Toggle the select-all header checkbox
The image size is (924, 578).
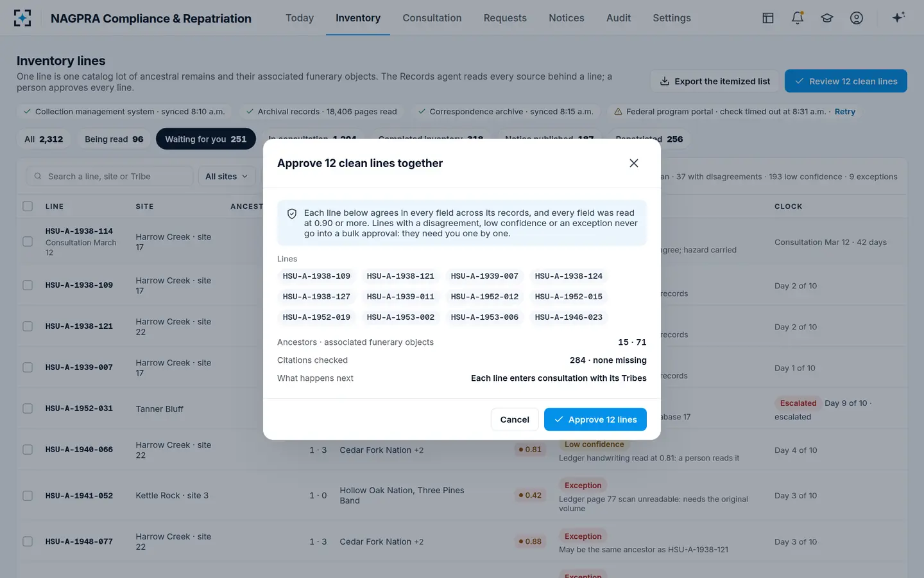click(x=28, y=206)
